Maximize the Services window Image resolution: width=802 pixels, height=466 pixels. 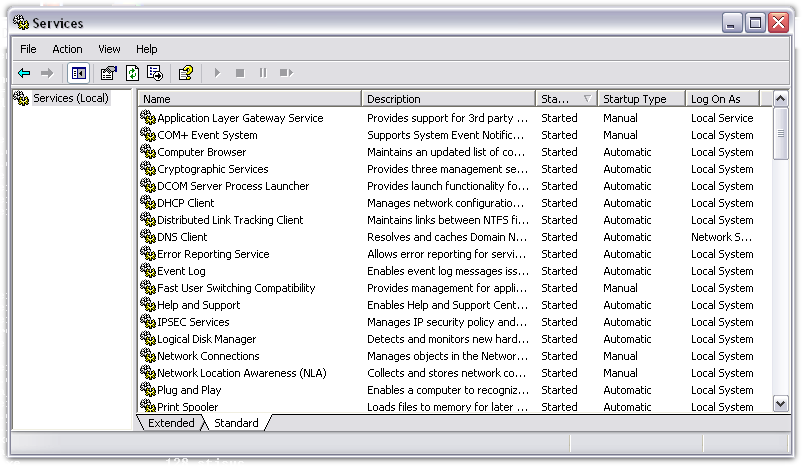755,23
